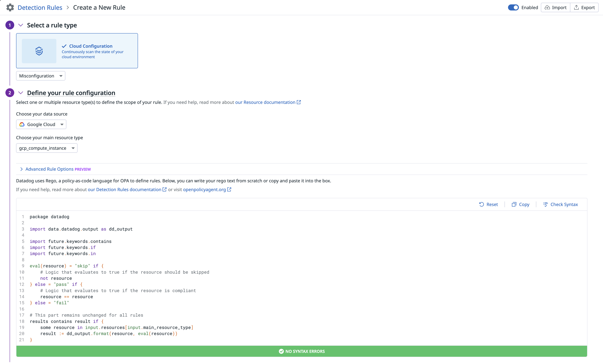The width and height of the screenshot is (603, 364).
Task: Click the Import cloud upload icon
Action: point(547,8)
